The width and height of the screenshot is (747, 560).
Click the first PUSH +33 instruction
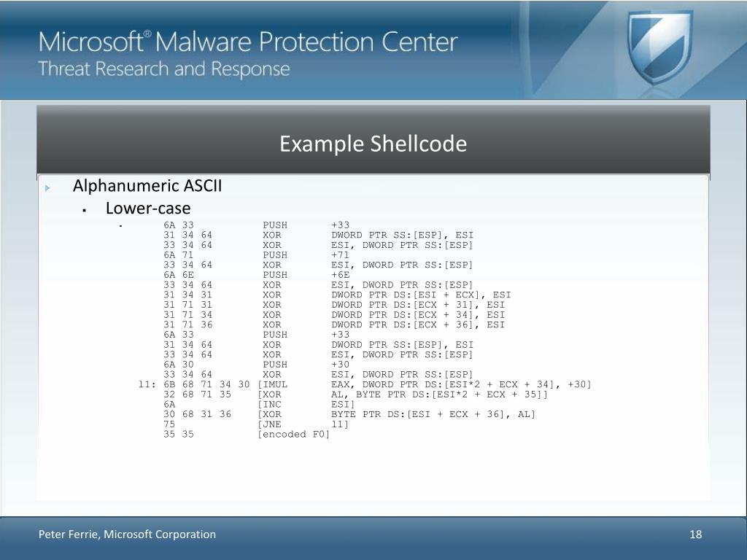(x=256, y=225)
